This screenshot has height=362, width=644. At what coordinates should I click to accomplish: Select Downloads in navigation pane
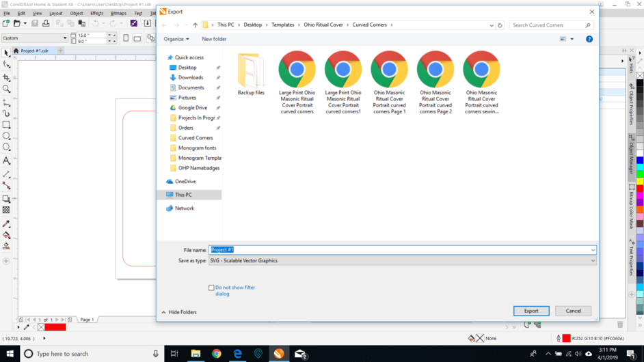191,78
